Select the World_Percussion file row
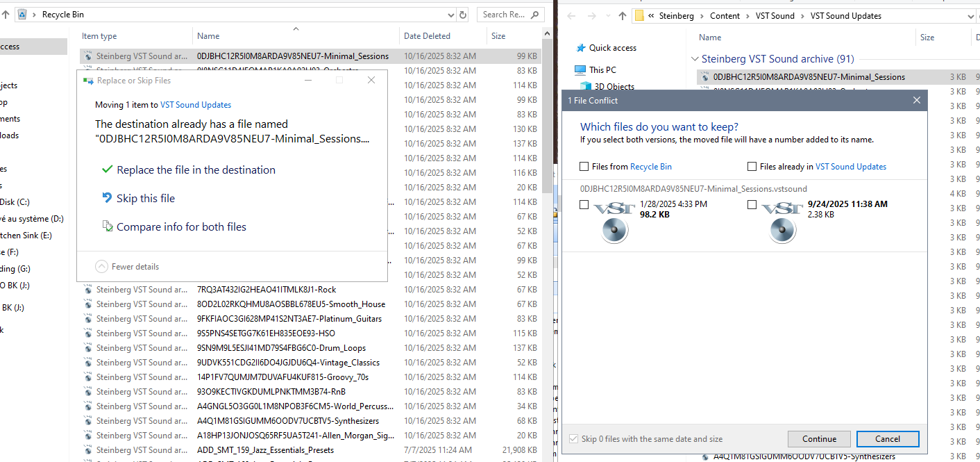 point(310,406)
